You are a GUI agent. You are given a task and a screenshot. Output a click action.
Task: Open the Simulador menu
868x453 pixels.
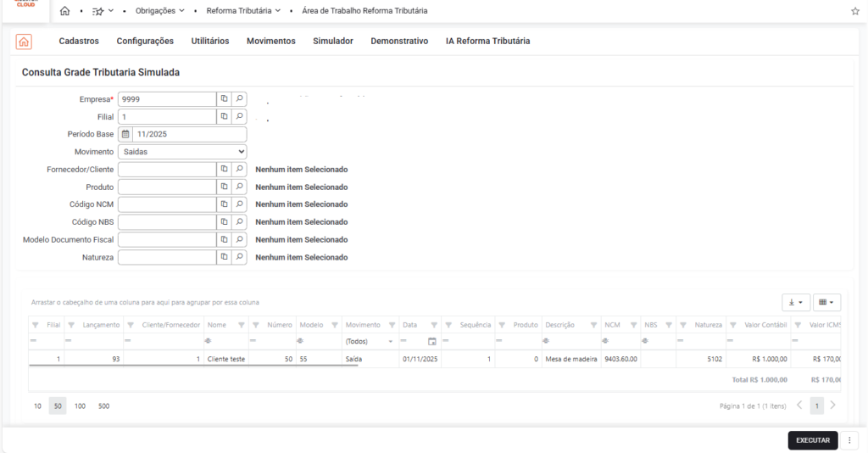[332, 41]
